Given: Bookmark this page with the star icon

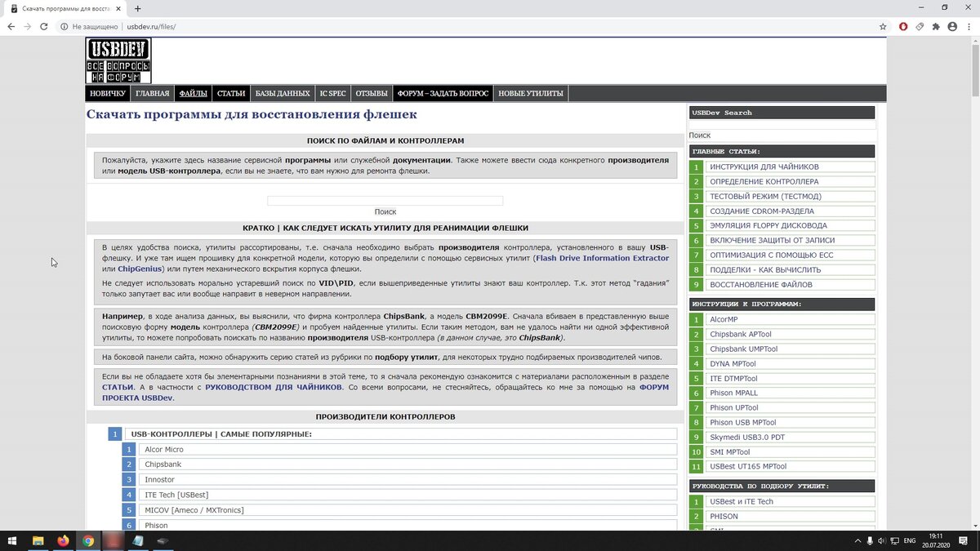Looking at the screenshot, I should pyautogui.click(x=883, y=26).
